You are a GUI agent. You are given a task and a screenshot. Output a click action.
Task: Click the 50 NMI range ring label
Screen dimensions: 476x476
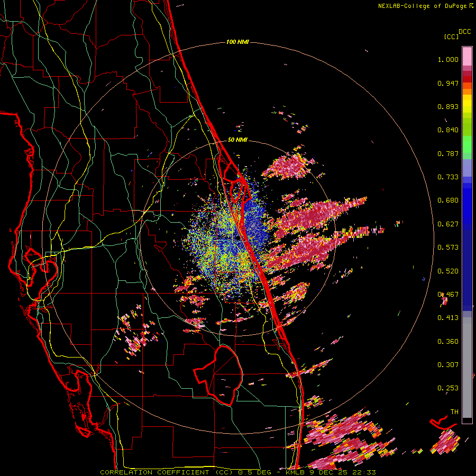tap(237, 140)
